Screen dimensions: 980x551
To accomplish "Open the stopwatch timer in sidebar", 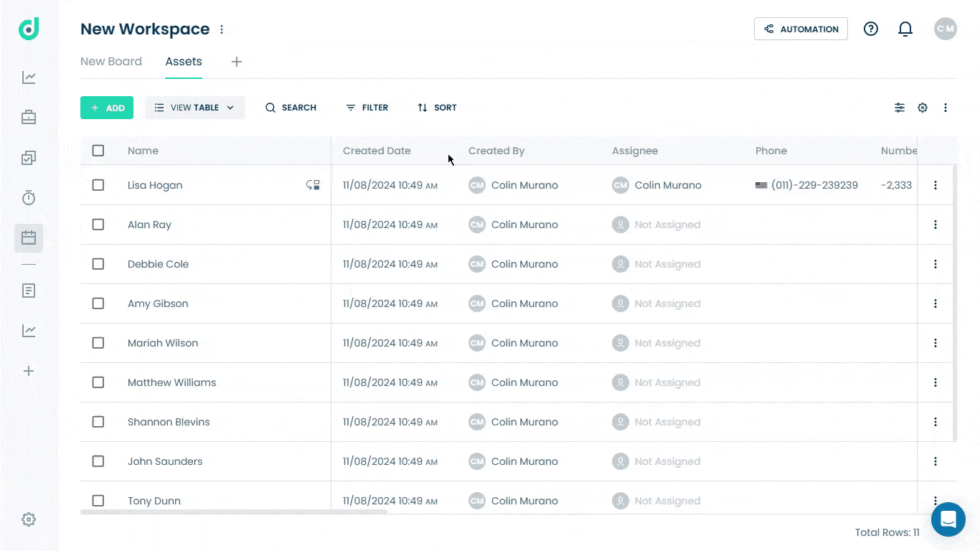I will coord(29,198).
